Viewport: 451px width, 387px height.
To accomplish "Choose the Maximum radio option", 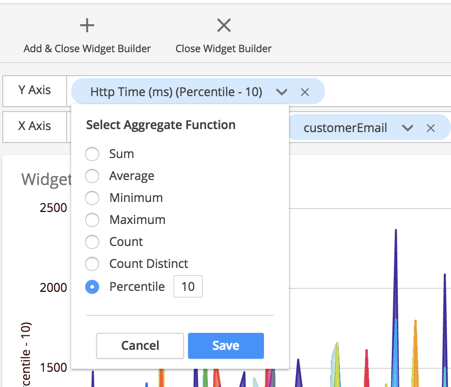I will pyautogui.click(x=92, y=220).
